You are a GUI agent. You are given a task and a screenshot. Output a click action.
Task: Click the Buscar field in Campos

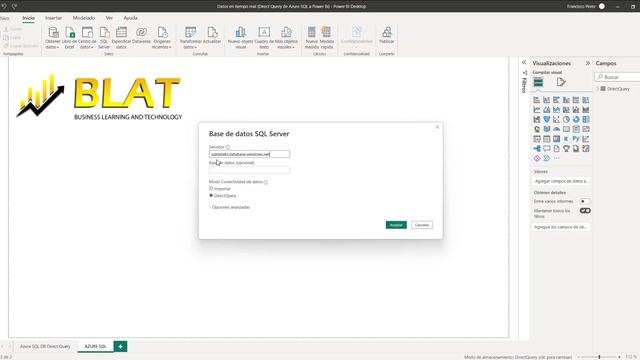618,77
